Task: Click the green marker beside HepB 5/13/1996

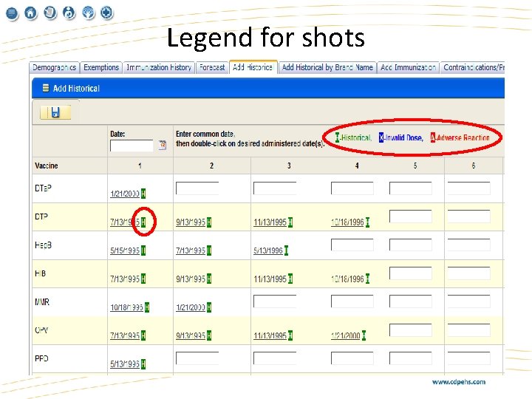Action: pyautogui.click(x=287, y=250)
